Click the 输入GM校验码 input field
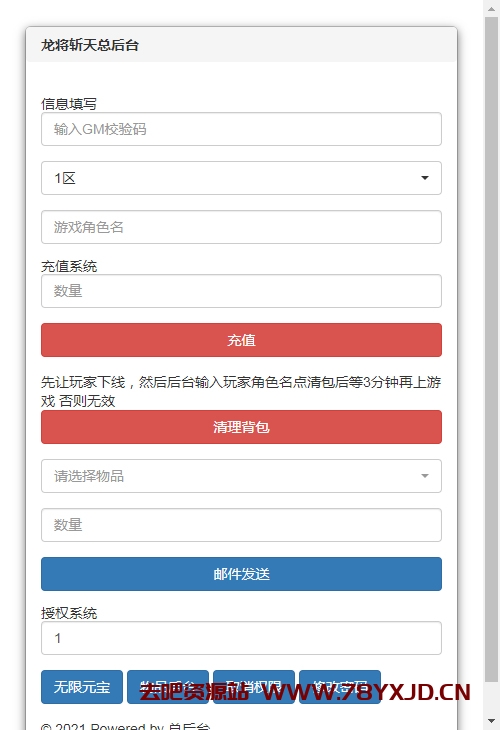The width and height of the screenshot is (500, 730). click(241, 129)
